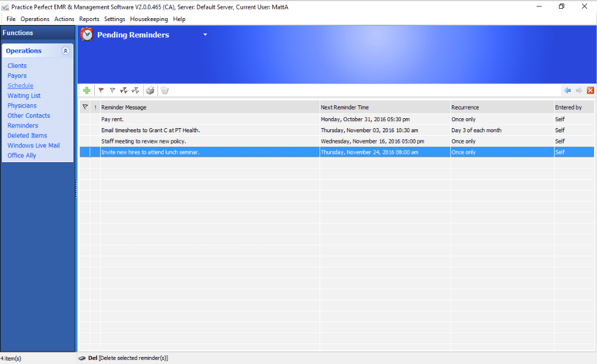This screenshot has height=364, width=597.
Task: Sort by the flag column header
Action: coord(85,107)
